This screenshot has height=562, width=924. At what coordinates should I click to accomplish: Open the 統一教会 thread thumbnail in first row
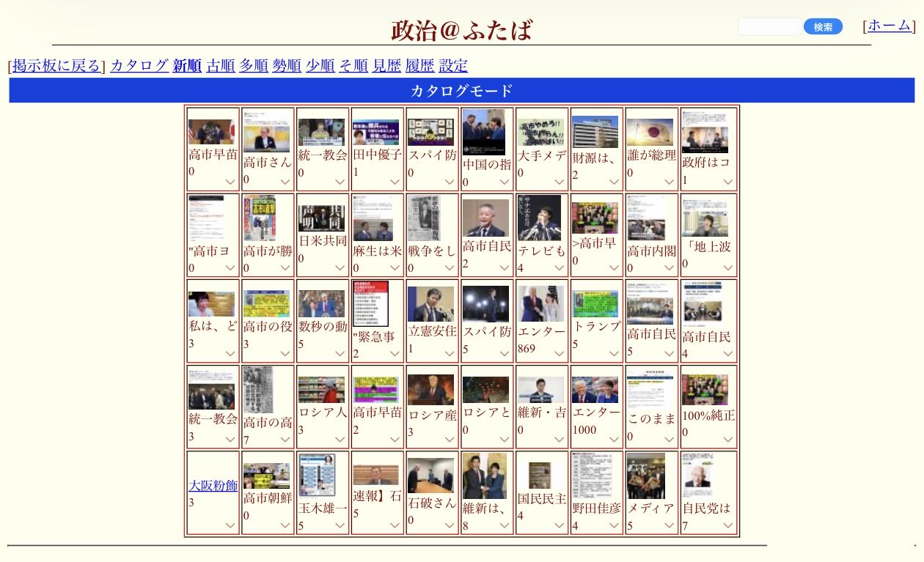[321, 133]
